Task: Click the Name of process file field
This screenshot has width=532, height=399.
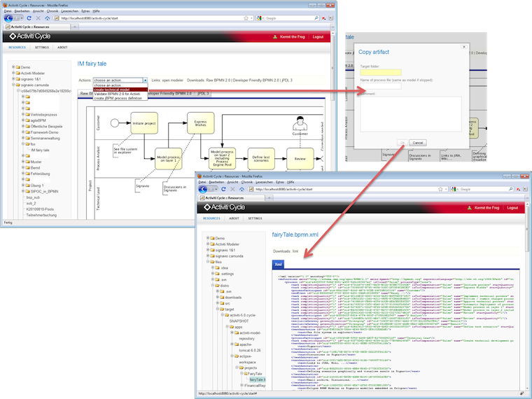Action: [381, 86]
